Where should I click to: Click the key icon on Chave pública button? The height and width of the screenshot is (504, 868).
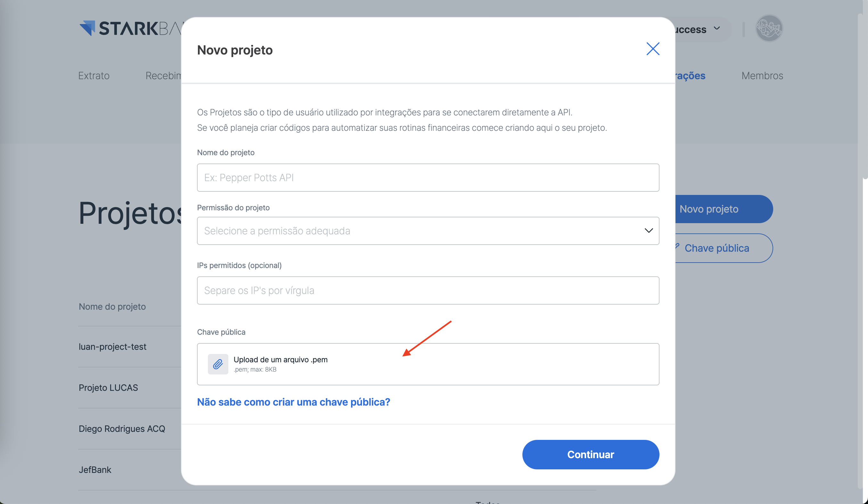pyautogui.click(x=677, y=246)
